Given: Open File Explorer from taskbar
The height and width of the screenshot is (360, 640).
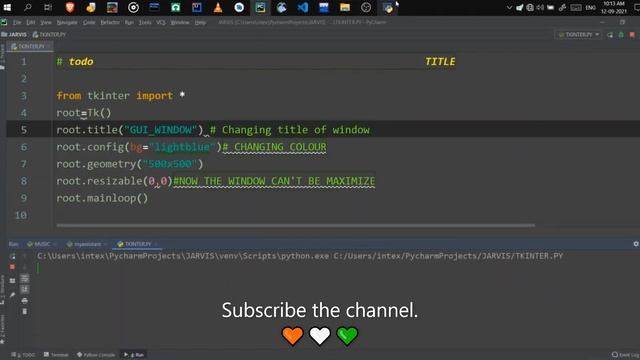Looking at the screenshot, I should click(x=345, y=7).
